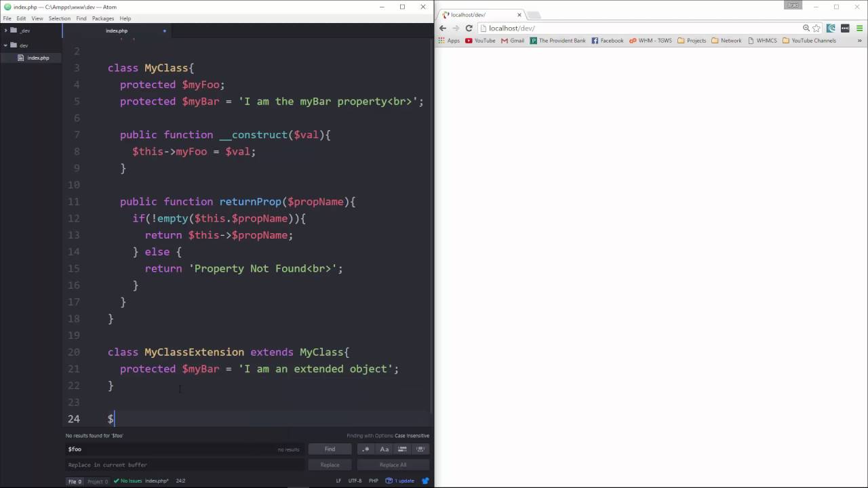Select the index.php editor tab
The height and width of the screenshot is (488, 868).
117,30
